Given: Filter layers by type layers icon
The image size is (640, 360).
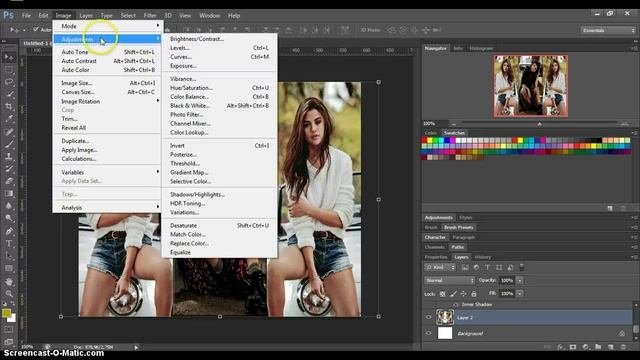Looking at the screenshot, I should (487, 267).
